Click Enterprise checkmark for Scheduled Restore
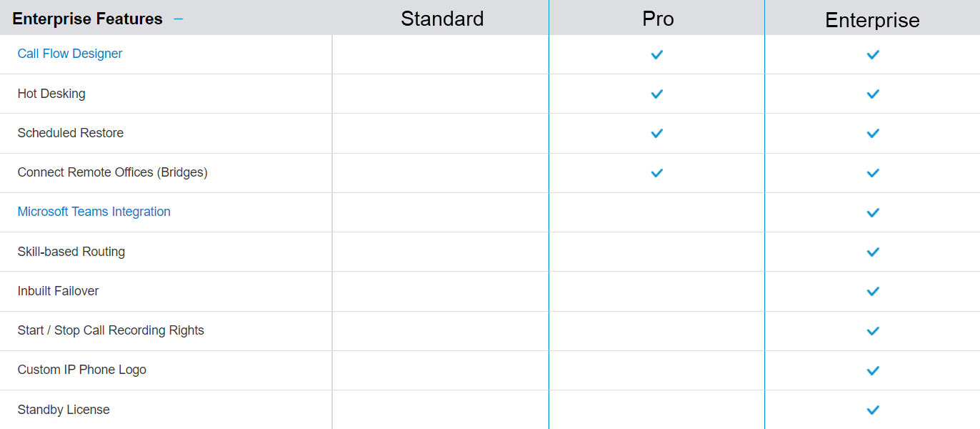The image size is (980, 429). [x=872, y=133]
